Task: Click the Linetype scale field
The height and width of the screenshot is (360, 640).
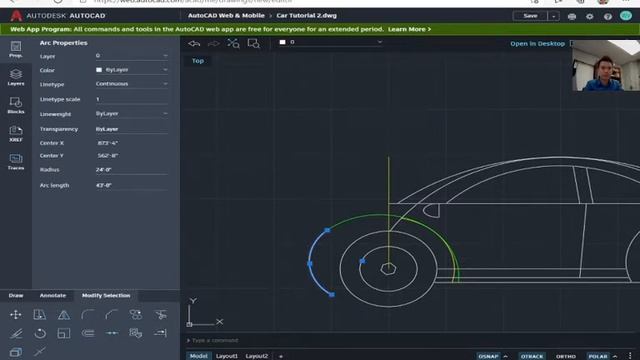Action: click(x=131, y=99)
